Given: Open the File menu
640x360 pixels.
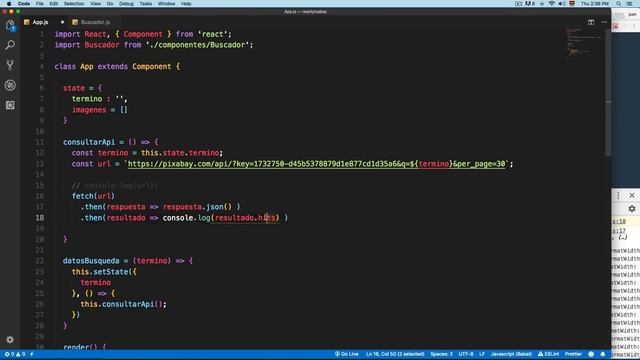Looking at the screenshot, I should [40, 4].
